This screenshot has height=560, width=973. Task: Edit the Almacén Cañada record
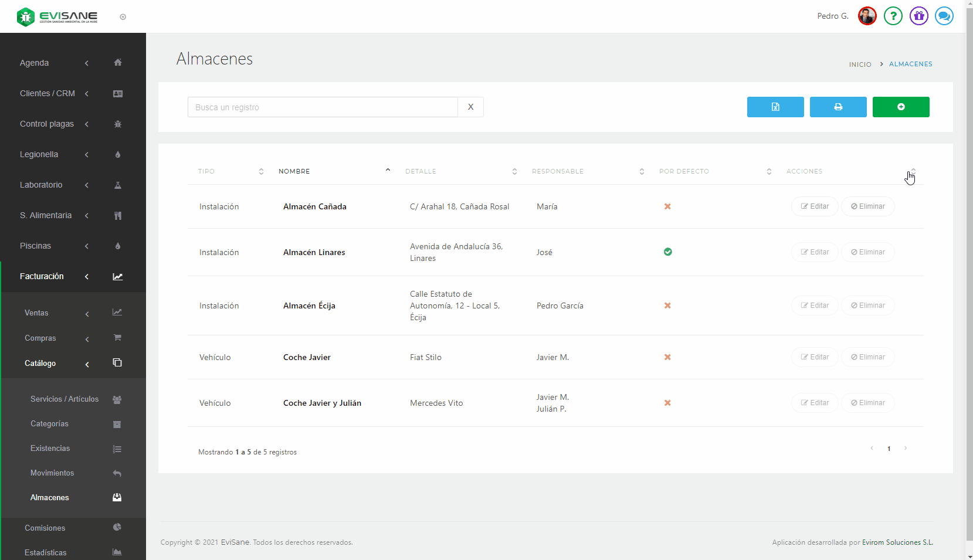(x=814, y=206)
